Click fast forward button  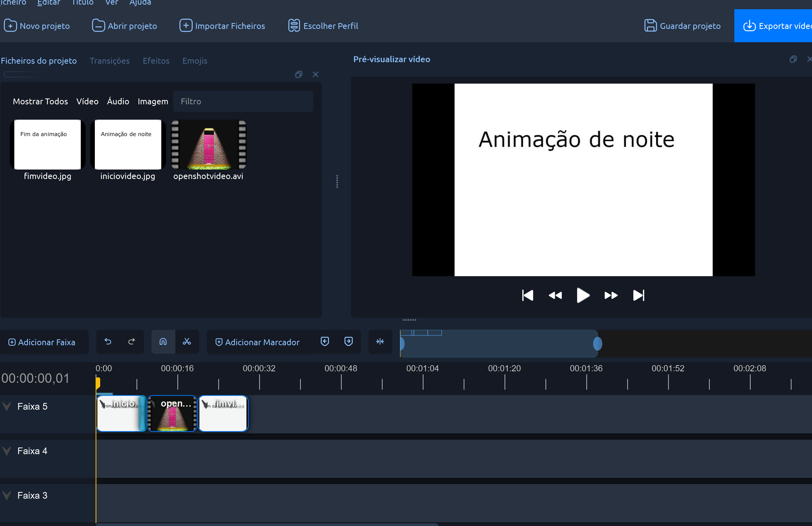pyautogui.click(x=611, y=295)
